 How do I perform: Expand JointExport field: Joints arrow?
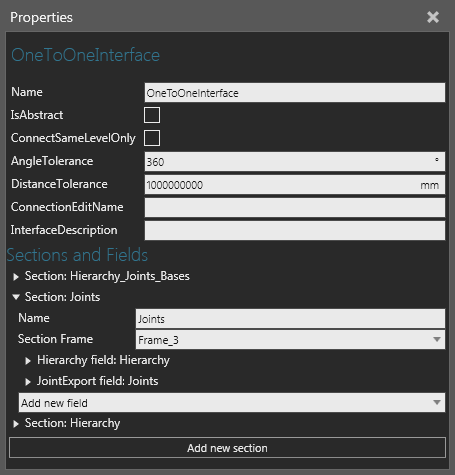(28, 382)
